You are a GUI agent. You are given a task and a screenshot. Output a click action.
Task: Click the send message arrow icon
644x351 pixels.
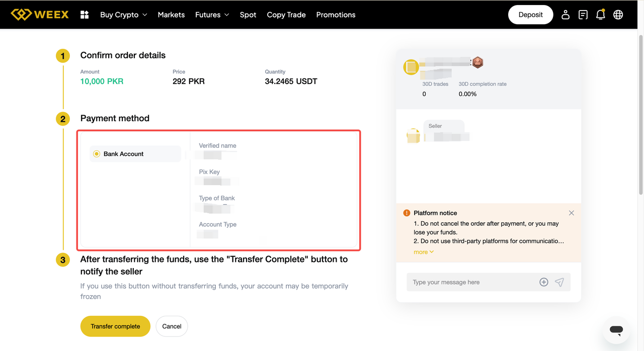coord(559,282)
